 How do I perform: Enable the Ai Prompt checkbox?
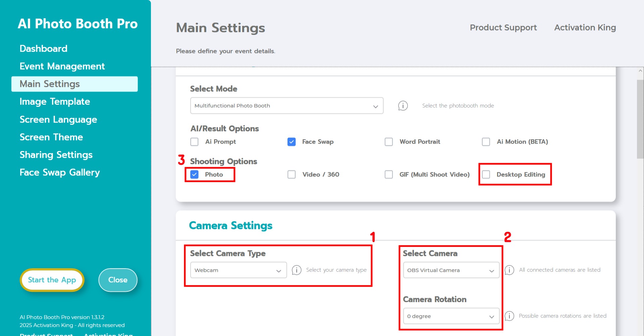[195, 142]
